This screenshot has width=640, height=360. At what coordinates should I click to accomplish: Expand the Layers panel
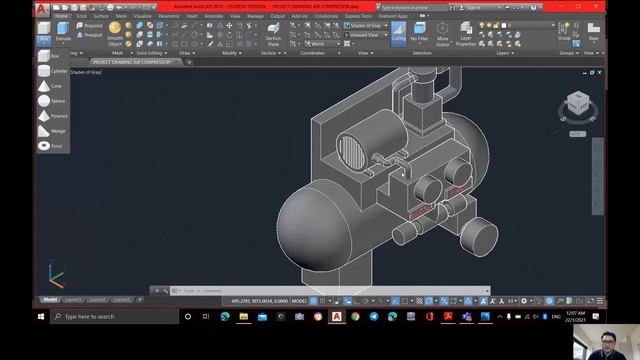(505, 53)
